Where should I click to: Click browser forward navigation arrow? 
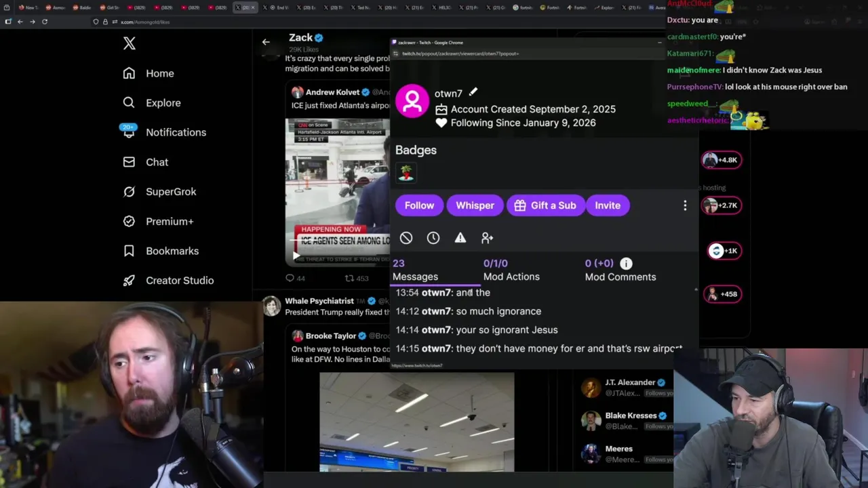pos(32,22)
